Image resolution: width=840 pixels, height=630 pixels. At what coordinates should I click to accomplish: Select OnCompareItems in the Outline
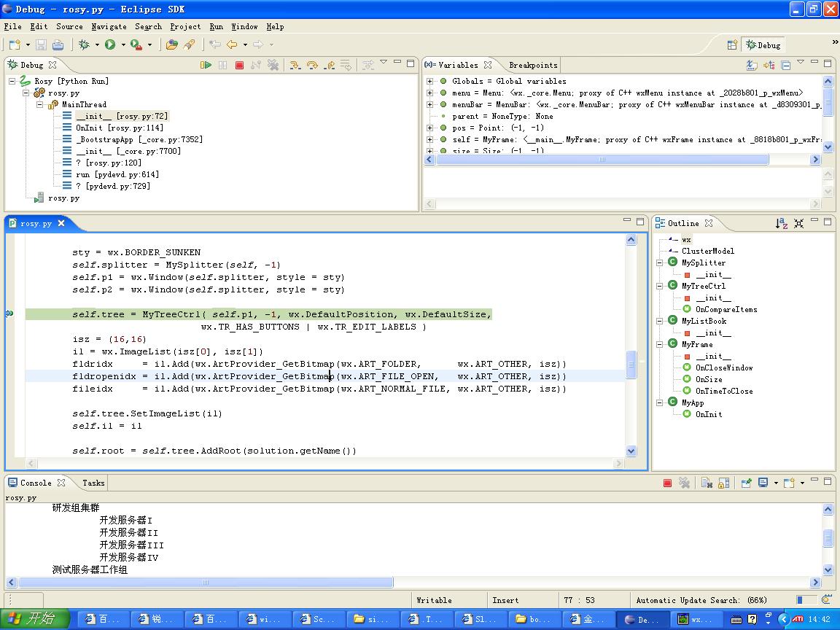tap(726, 309)
